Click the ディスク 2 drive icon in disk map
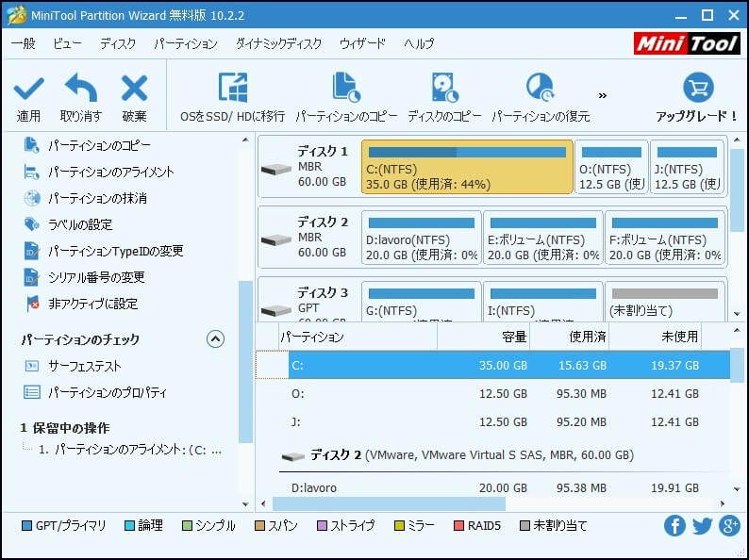The image size is (749, 560). click(x=276, y=239)
